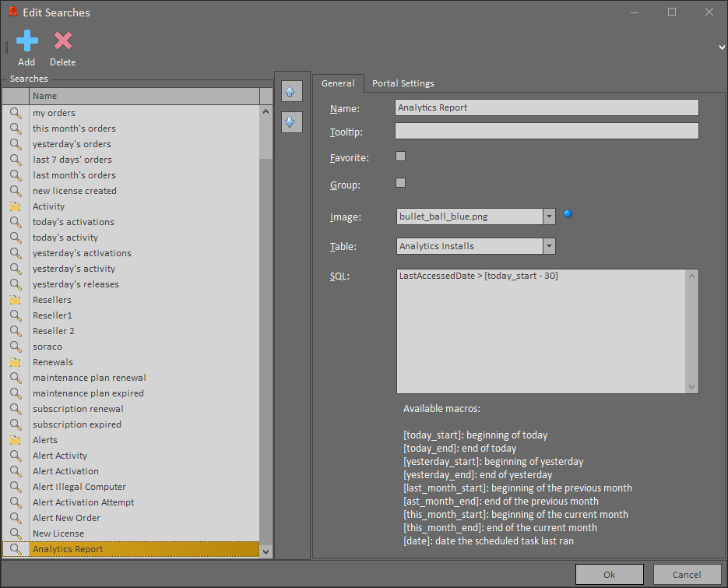Tick the Group checkbox
728x588 pixels.
(x=401, y=183)
